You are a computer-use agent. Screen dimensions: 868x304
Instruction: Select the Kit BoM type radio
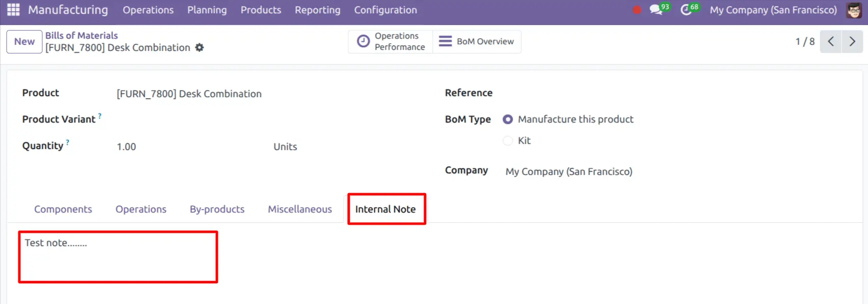[508, 141]
